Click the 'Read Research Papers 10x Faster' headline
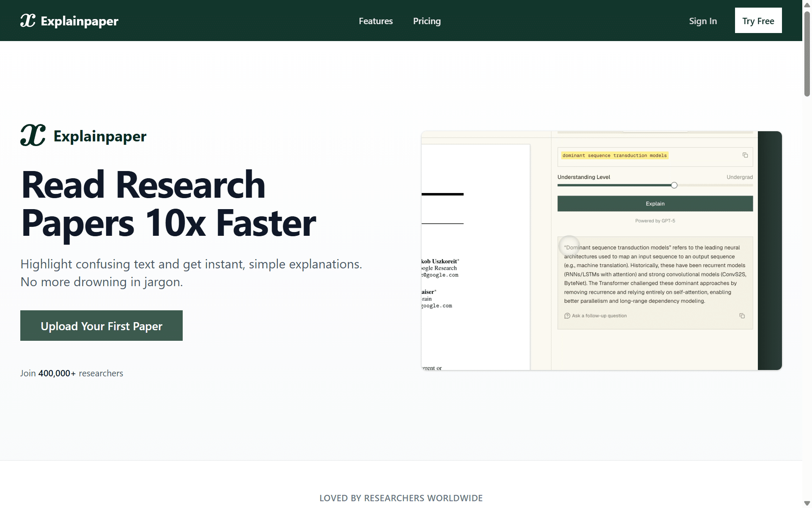 click(x=168, y=204)
